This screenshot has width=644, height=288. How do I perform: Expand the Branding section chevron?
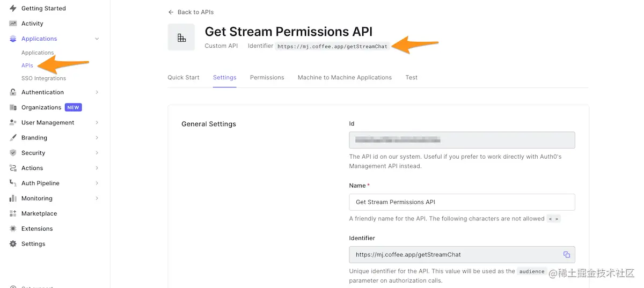pos(97,138)
